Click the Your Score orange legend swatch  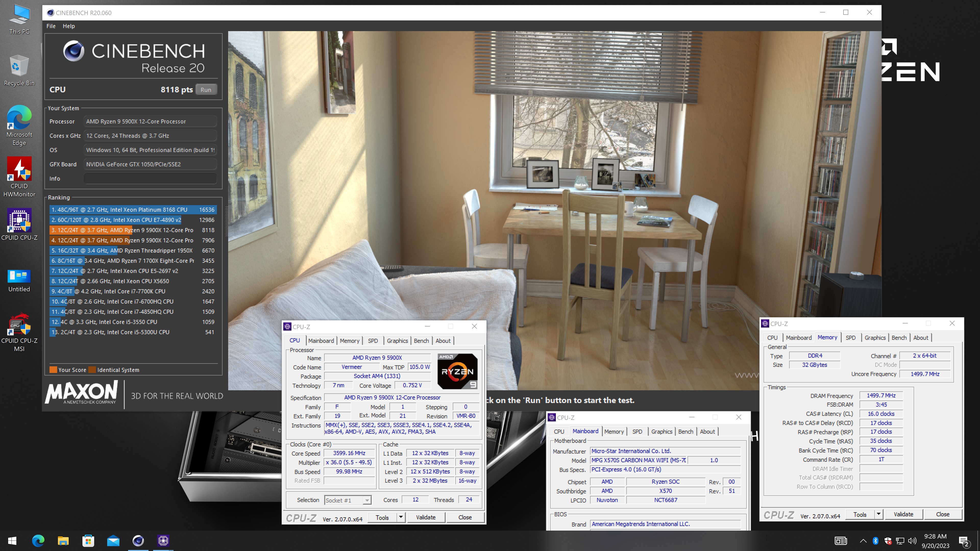coord(53,370)
